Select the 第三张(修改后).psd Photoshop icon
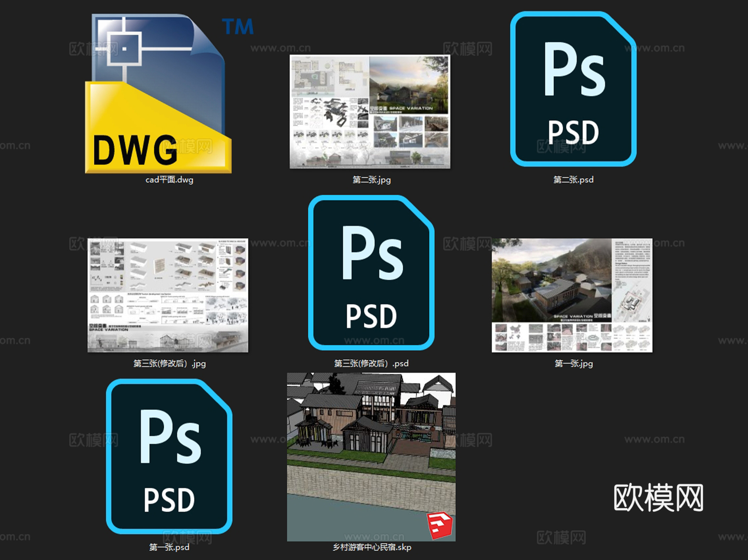The width and height of the screenshot is (748, 560). pyautogui.click(x=372, y=273)
